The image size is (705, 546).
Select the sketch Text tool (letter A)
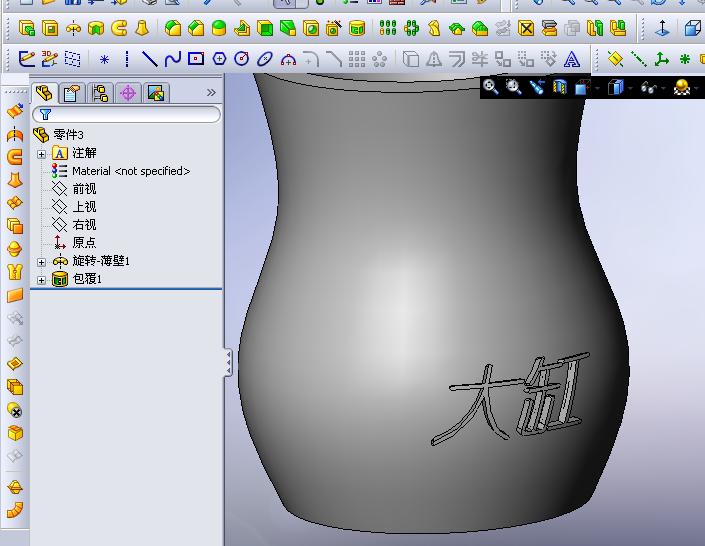coord(571,59)
